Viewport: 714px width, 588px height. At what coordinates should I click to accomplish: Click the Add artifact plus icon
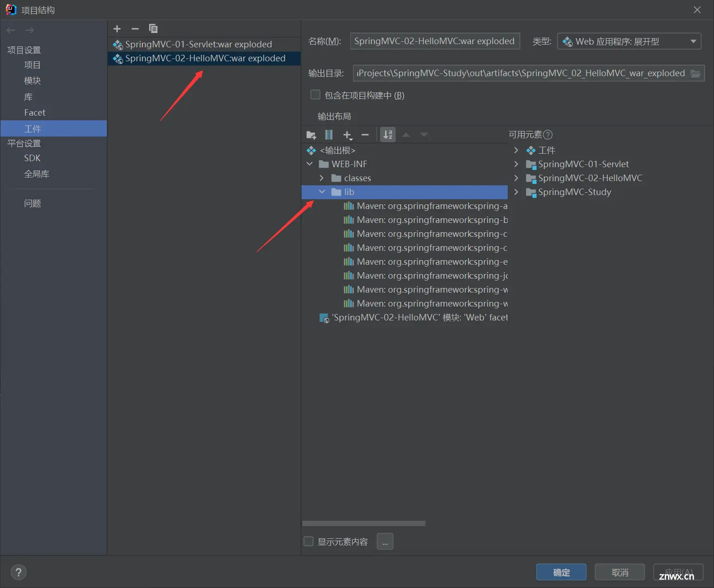click(117, 29)
